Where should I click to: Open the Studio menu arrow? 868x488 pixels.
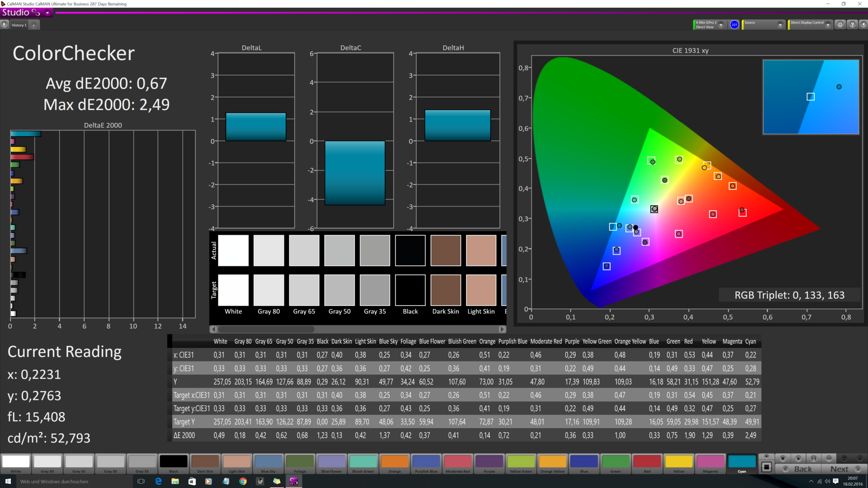point(47,13)
